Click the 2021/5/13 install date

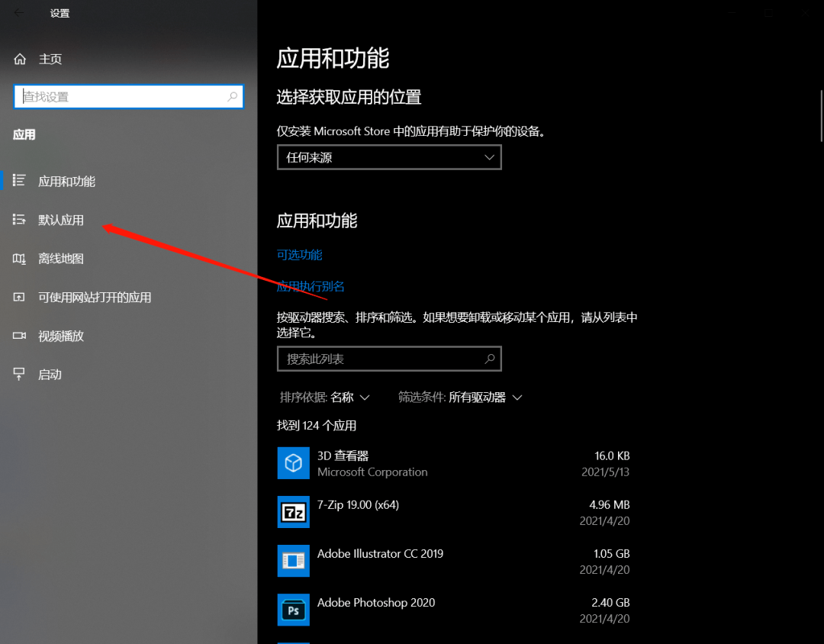click(605, 472)
